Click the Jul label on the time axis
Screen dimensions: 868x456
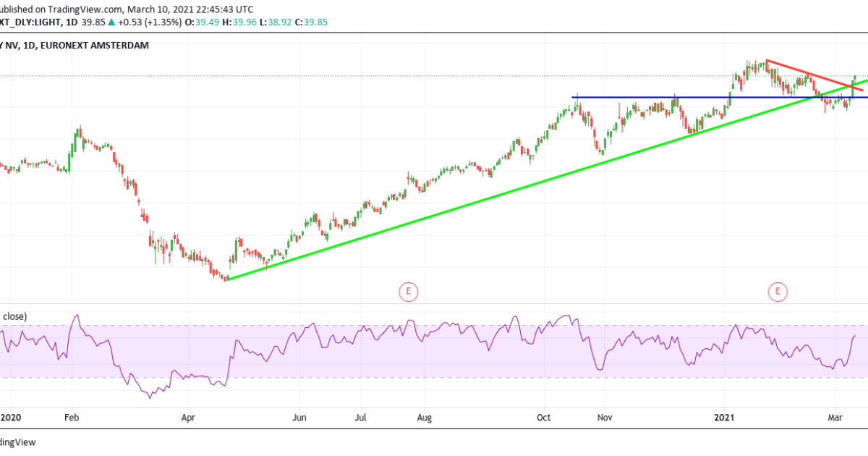tap(360, 418)
